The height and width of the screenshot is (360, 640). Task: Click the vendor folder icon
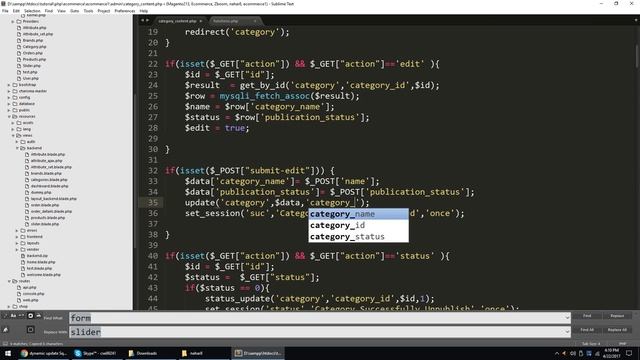(x=23, y=249)
